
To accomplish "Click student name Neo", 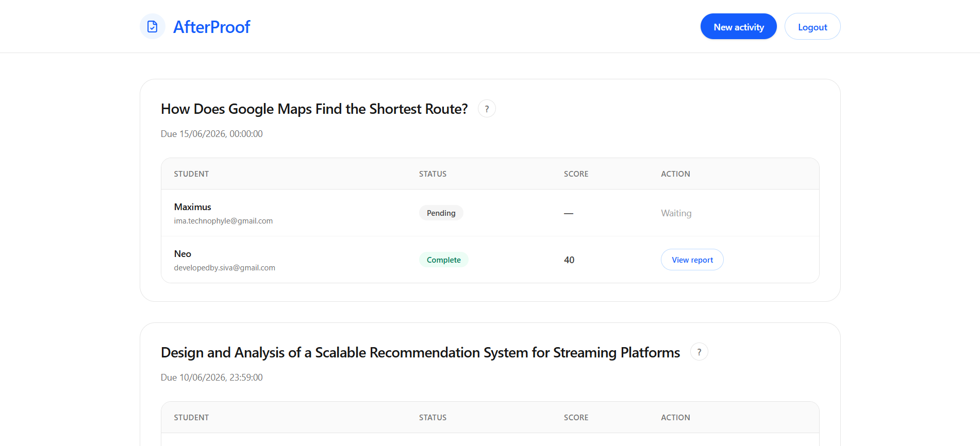I will click(182, 254).
